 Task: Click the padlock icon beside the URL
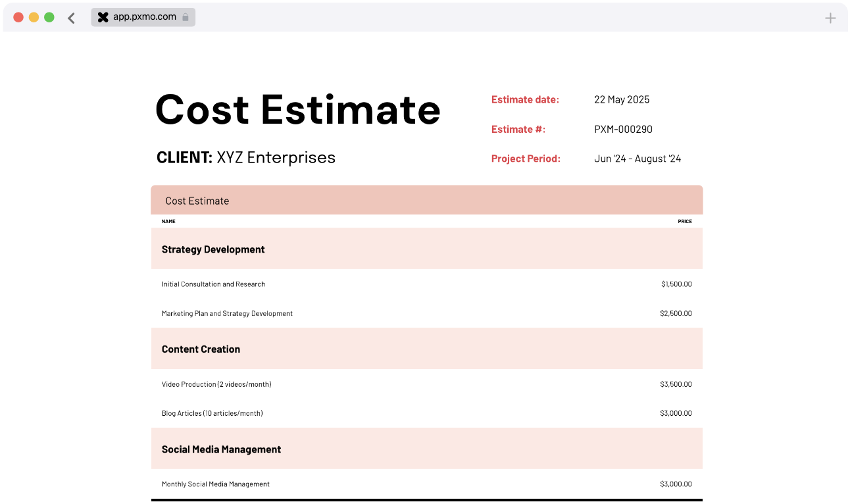pos(186,17)
